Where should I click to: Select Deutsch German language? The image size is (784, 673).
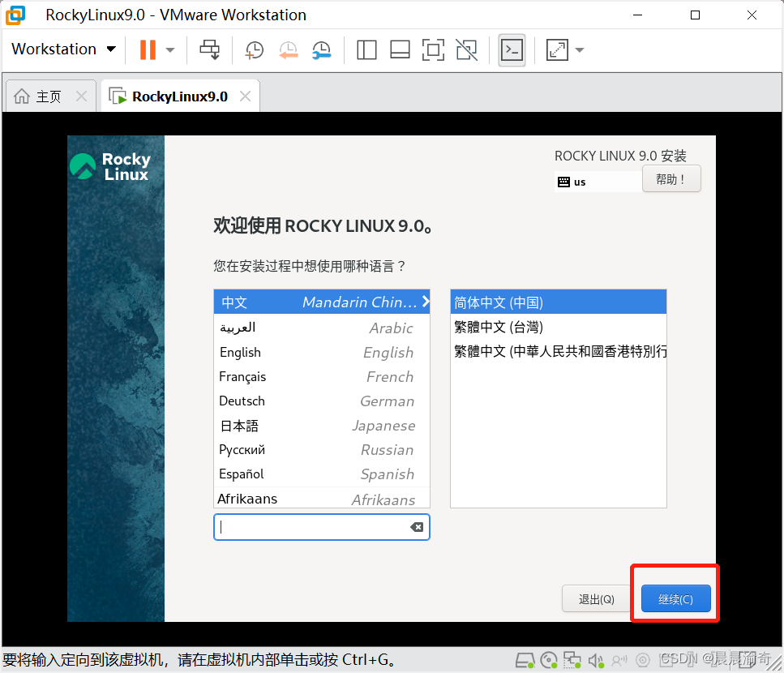(x=322, y=401)
